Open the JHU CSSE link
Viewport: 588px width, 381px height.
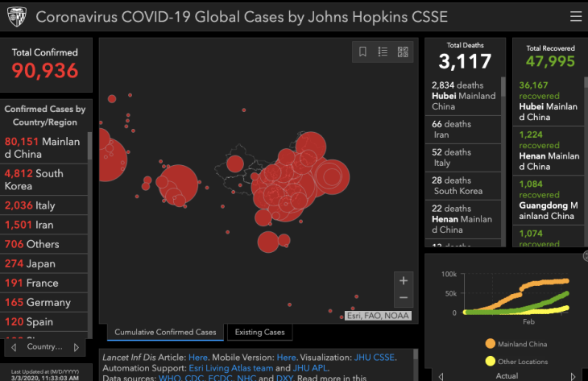point(375,358)
